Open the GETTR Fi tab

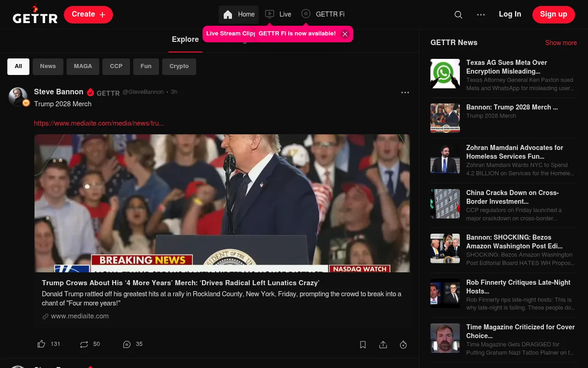coord(323,15)
